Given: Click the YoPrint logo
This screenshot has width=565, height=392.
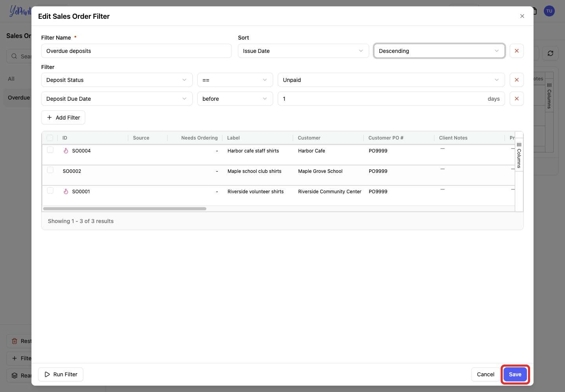Looking at the screenshot, I should [20, 11].
